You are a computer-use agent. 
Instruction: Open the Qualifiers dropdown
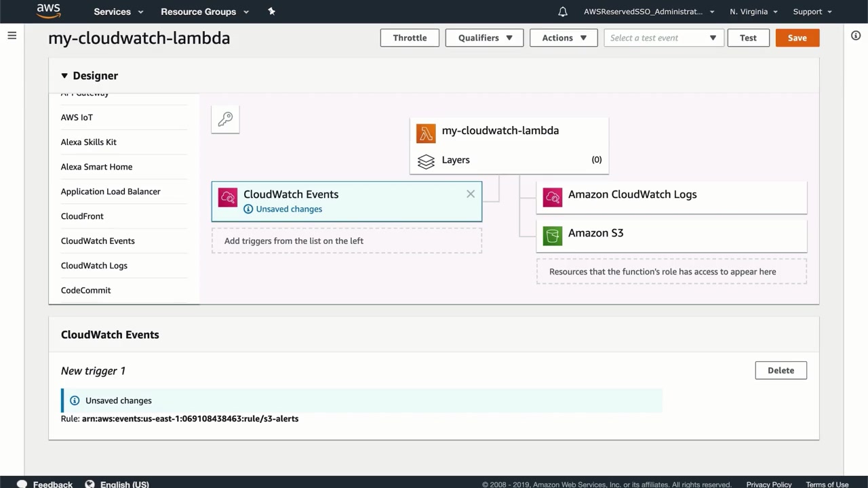click(484, 38)
